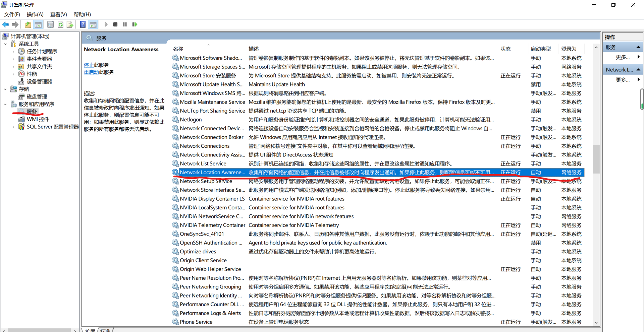Click gear icon of Netlogon service
This screenshot has width=644, height=332.
175,119
